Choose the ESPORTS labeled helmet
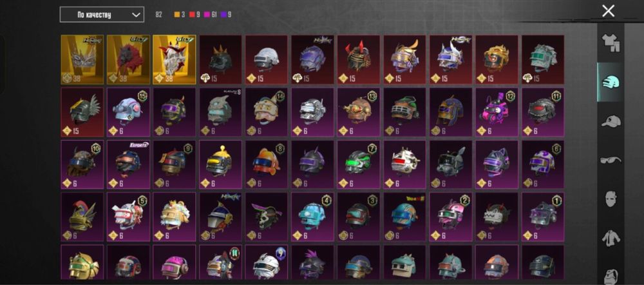This screenshot has width=644, height=285. coord(128,164)
